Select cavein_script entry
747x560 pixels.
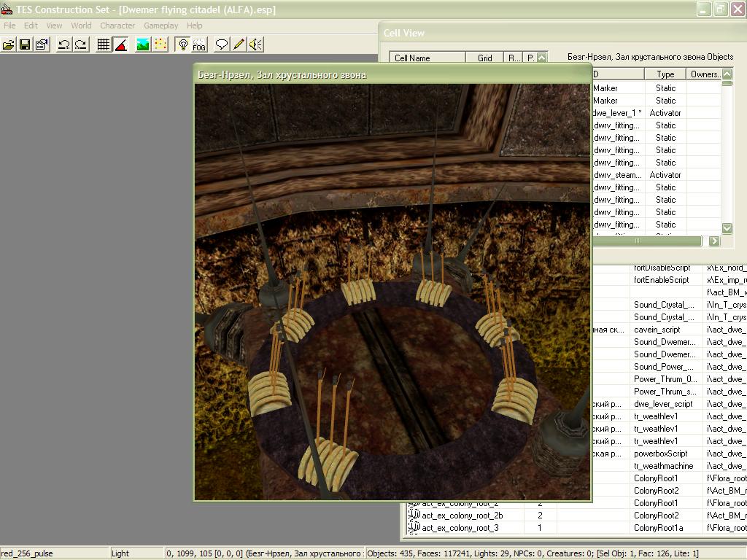pos(657,330)
